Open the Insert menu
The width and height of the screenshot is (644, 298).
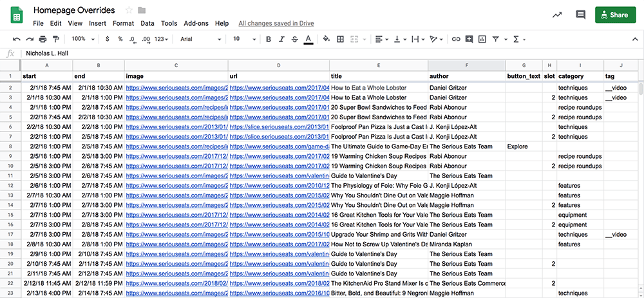97,23
